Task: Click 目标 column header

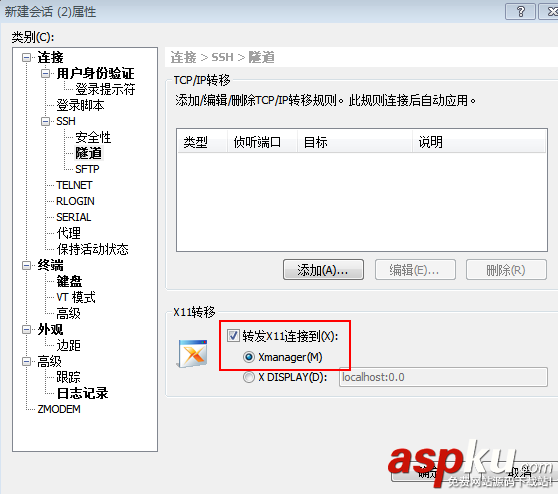Action: click(x=355, y=142)
